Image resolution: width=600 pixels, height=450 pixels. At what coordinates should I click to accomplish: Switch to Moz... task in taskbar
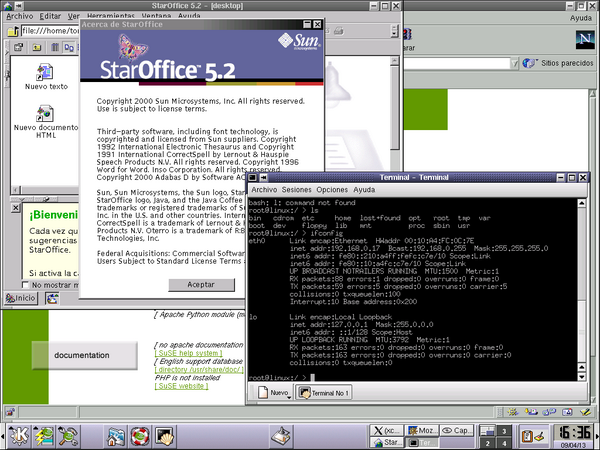coord(422,430)
